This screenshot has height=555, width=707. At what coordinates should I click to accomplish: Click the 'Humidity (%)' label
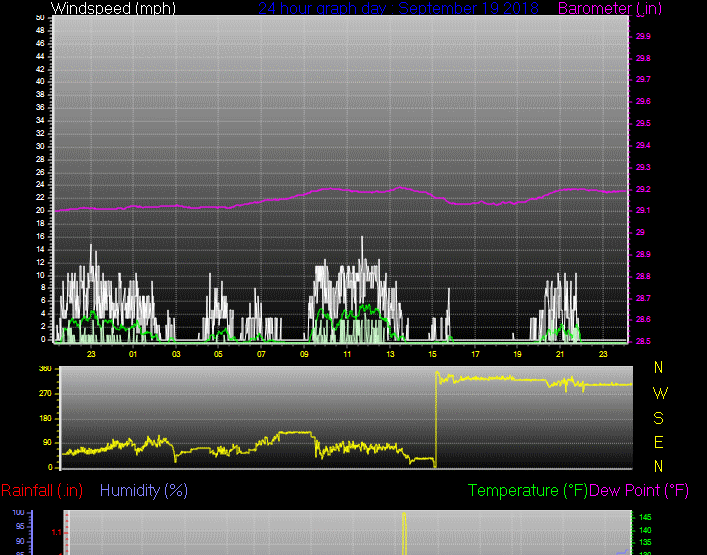tap(144, 491)
